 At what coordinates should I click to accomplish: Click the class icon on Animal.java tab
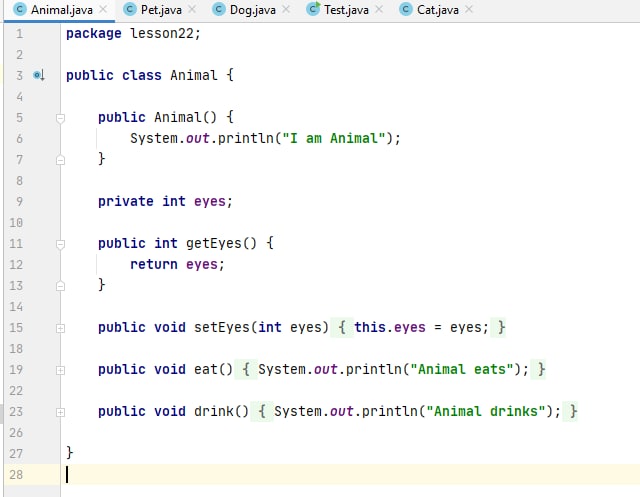[x=20, y=9]
